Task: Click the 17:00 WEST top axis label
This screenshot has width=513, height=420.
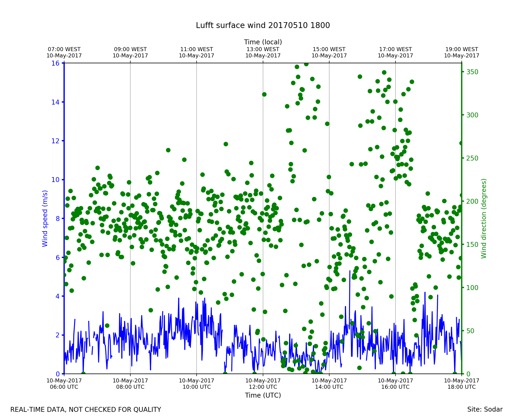Action: point(395,52)
